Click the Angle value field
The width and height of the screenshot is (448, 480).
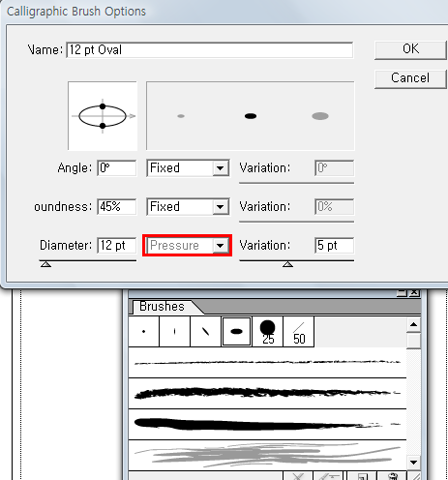pos(117,168)
